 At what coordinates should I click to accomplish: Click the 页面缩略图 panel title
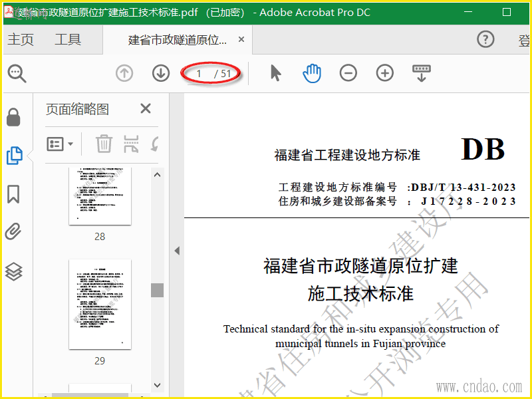[x=77, y=109]
